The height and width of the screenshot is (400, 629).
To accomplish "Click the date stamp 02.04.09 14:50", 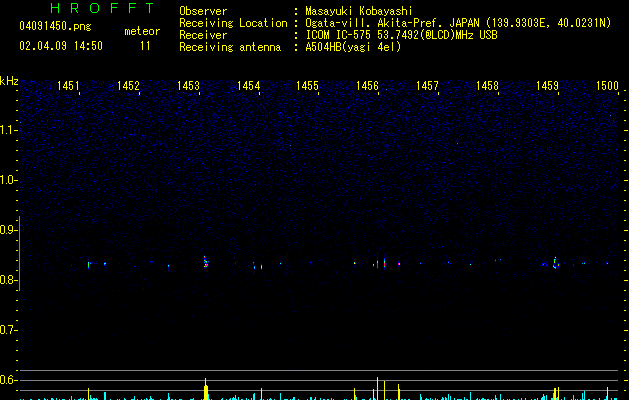I will pyautogui.click(x=61, y=46).
